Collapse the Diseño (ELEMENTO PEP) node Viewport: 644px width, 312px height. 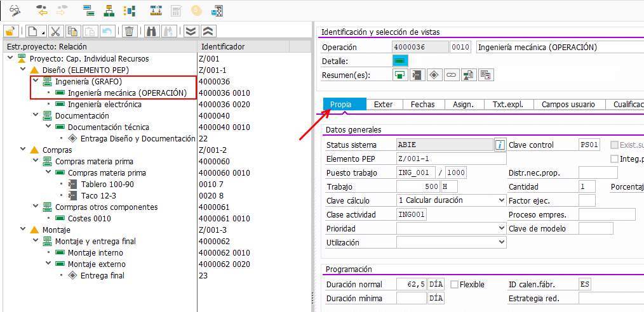click(x=23, y=70)
